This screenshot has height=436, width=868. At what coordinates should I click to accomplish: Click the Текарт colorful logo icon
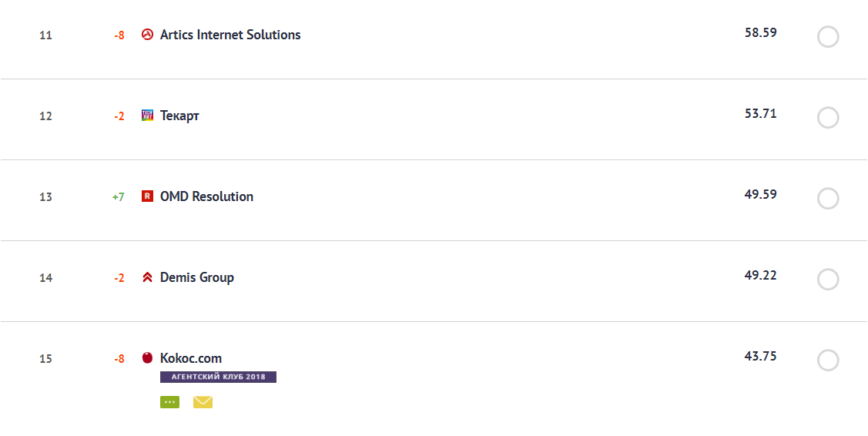pos(148,116)
